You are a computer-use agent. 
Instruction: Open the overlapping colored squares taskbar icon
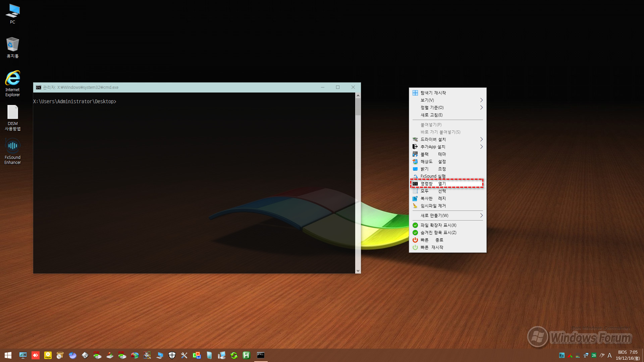tap(197, 355)
